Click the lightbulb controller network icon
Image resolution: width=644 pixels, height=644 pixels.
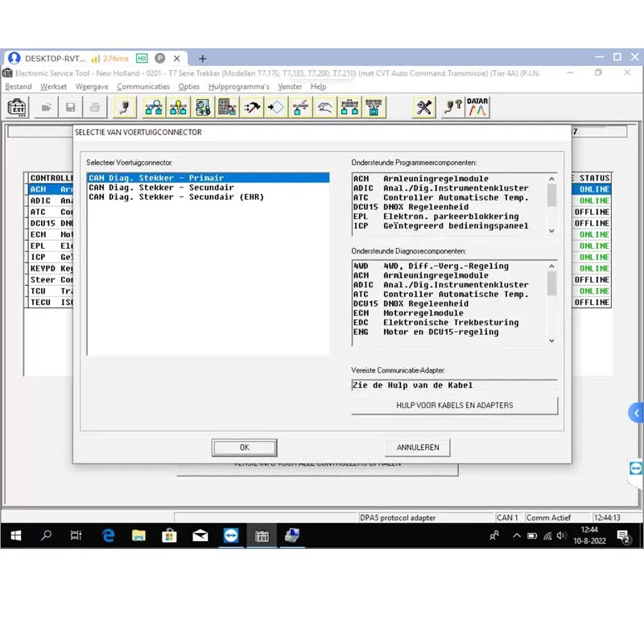coord(178,108)
